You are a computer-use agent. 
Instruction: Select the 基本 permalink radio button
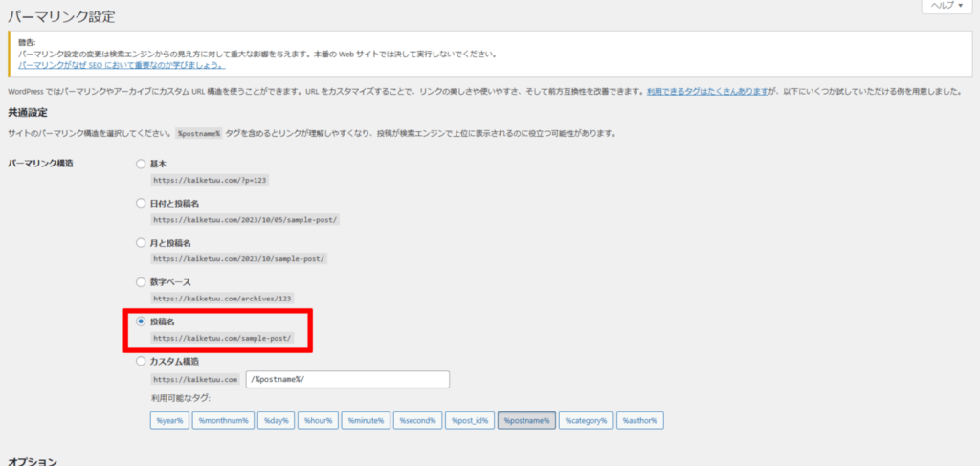pos(142,164)
